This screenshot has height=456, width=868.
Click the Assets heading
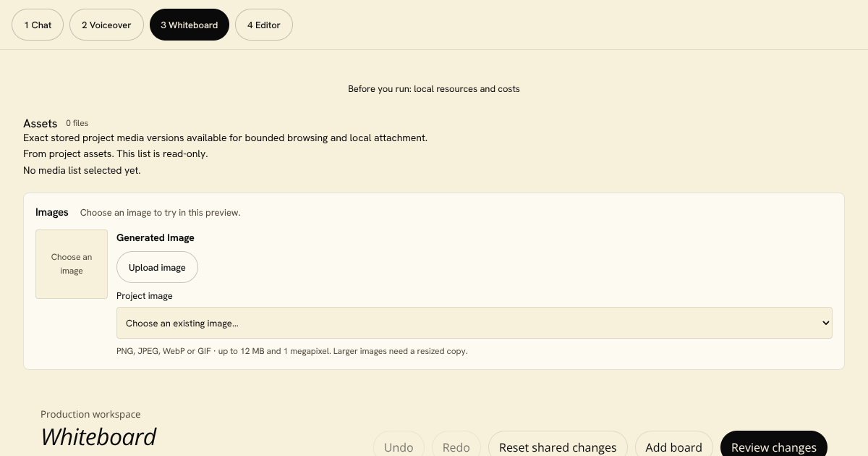[41, 123]
